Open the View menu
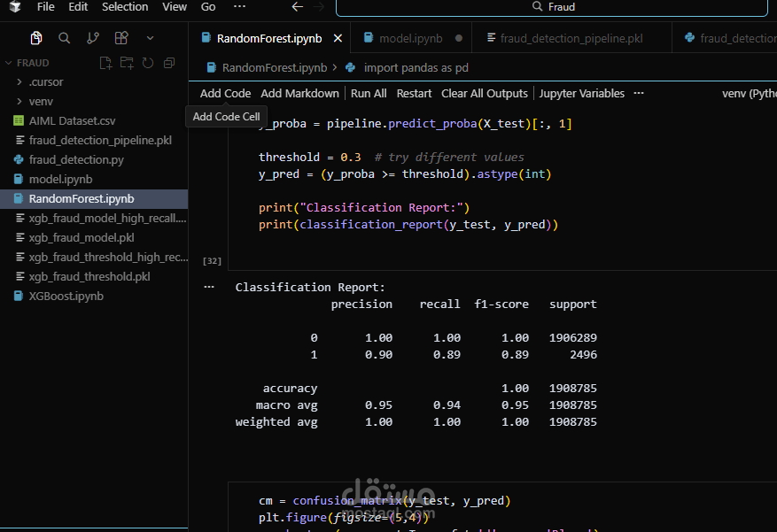Viewport: 777px width, 532px height. coord(175,7)
